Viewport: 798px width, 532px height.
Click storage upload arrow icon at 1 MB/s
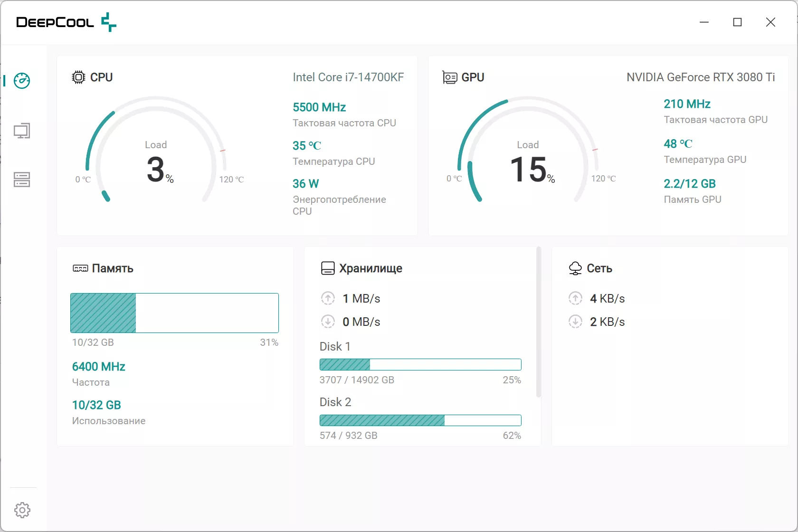coord(328,298)
